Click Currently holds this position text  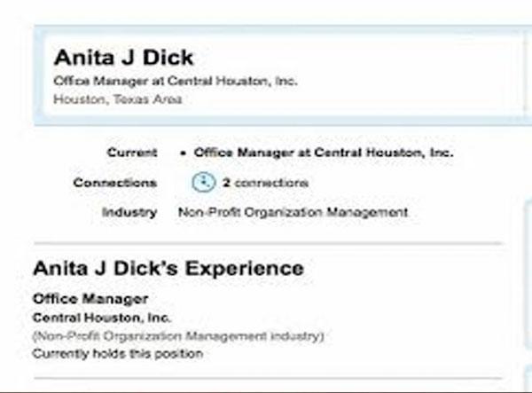point(117,353)
